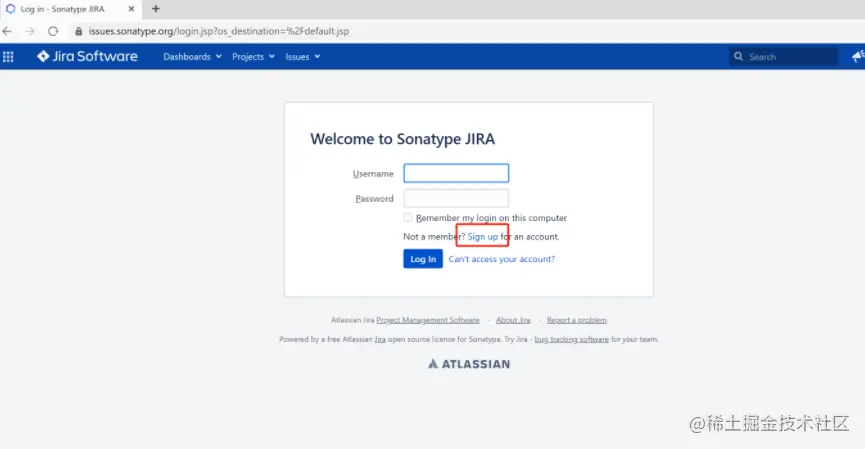The height and width of the screenshot is (449, 865).
Task: Click the Atlassian logo in footer
Action: pyautogui.click(x=469, y=364)
